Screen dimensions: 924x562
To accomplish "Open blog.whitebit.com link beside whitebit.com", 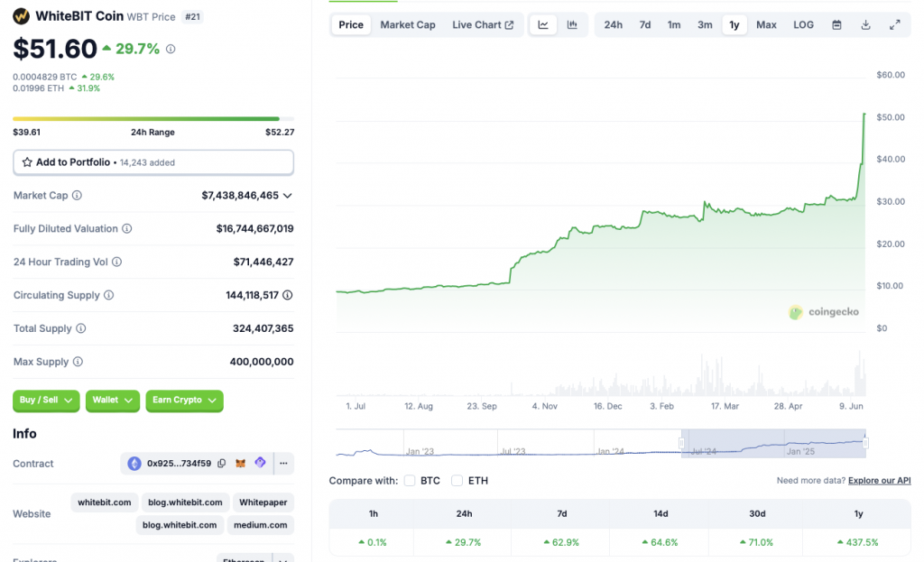I will (185, 502).
